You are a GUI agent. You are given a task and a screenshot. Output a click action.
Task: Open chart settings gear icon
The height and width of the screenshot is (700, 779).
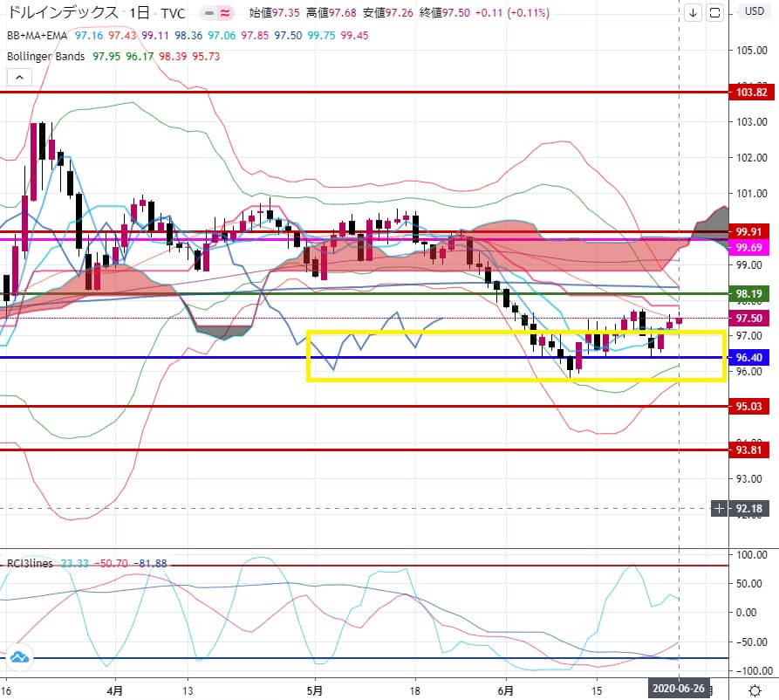tap(755, 690)
